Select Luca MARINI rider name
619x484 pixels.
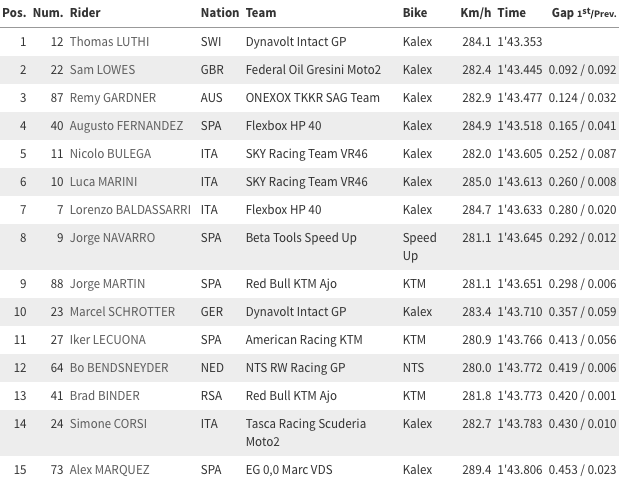(103, 182)
